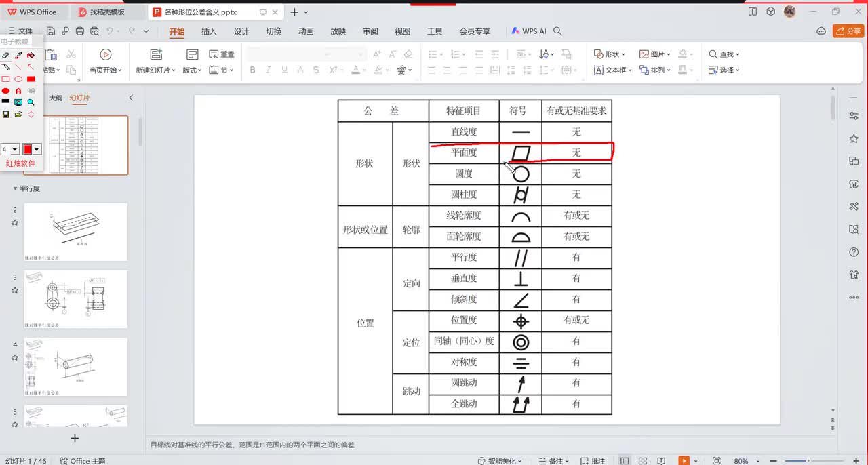Open the 图片 picture dropdown
The height and width of the screenshot is (465, 868).
click(655, 54)
